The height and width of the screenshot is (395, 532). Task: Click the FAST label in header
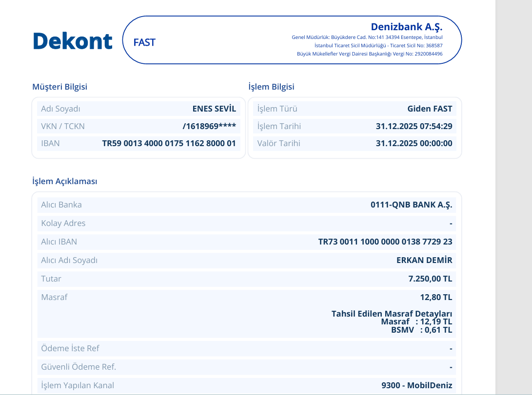point(144,42)
